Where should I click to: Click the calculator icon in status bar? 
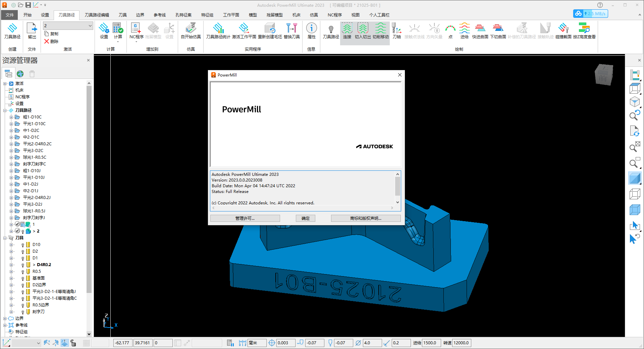point(230,343)
